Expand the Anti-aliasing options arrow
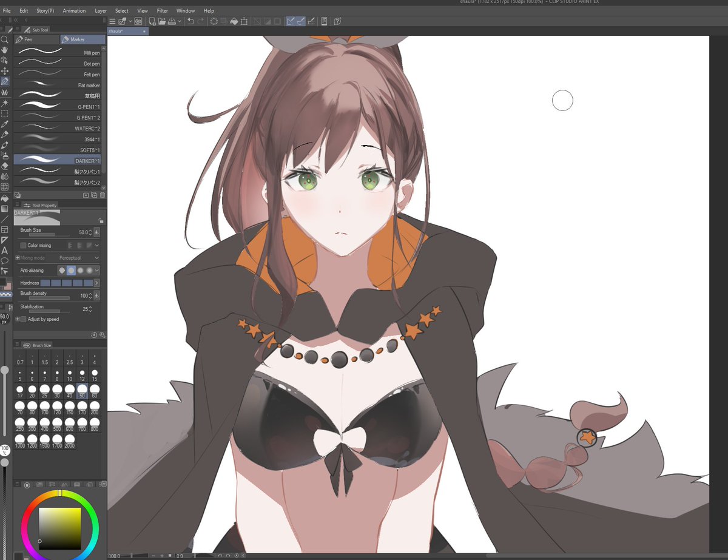728x560 pixels. coord(96,270)
